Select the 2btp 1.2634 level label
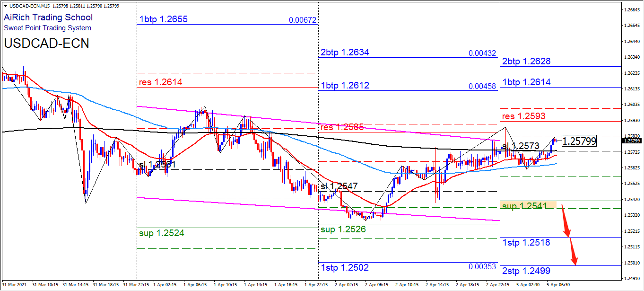 [x=345, y=53]
